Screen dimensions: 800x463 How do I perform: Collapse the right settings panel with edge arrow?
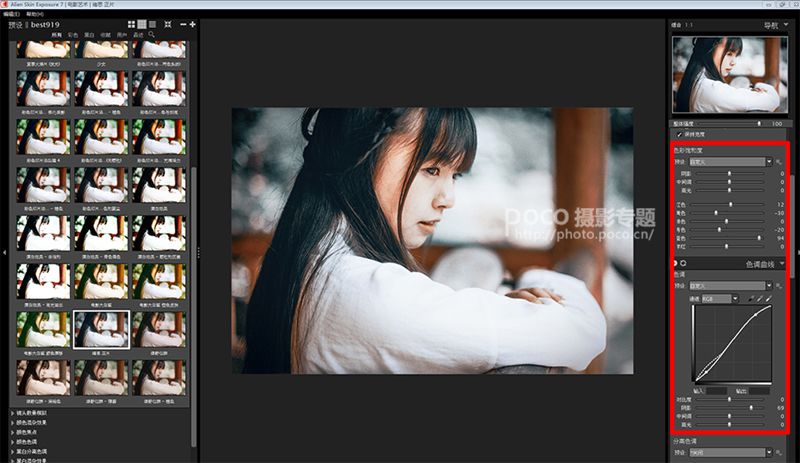(797, 252)
